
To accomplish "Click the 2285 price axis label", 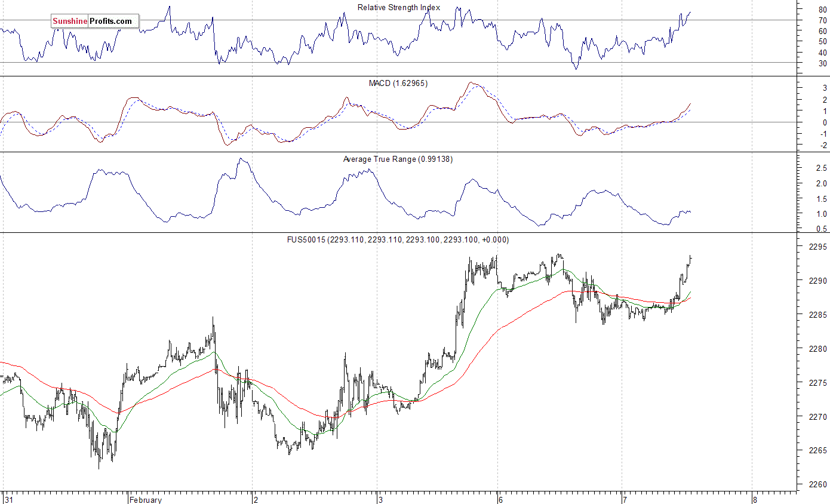I will pos(818,315).
